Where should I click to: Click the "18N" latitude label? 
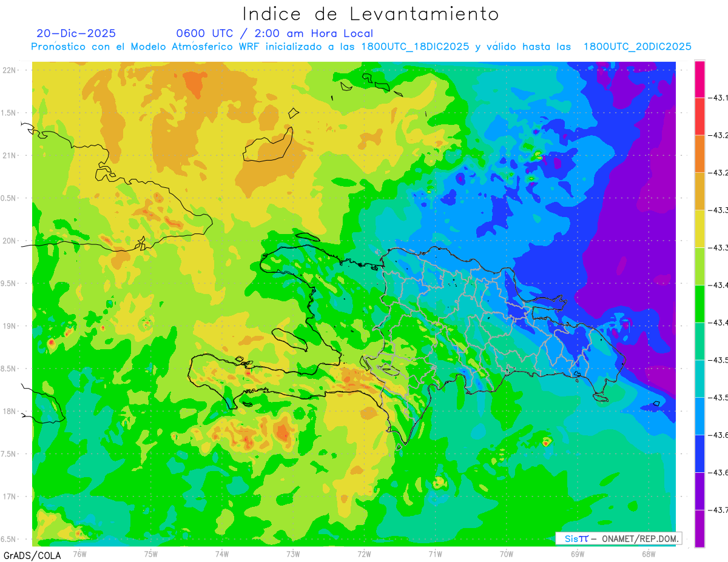pyautogui.click(x=10, y=411)
